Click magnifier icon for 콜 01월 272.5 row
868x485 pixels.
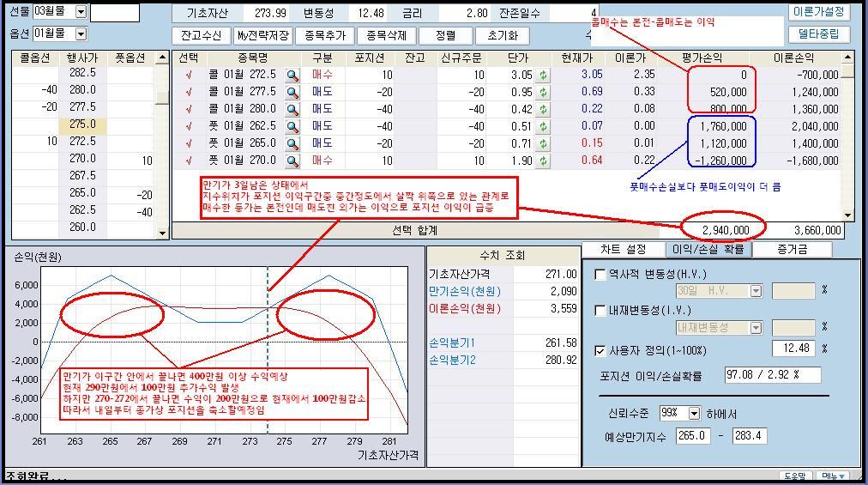(292, 76)
